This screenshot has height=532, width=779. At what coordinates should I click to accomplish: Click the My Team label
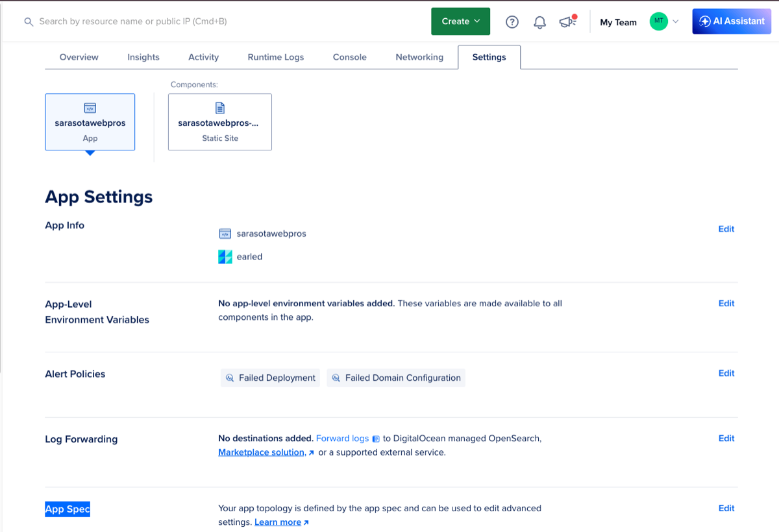click(618, 22)
